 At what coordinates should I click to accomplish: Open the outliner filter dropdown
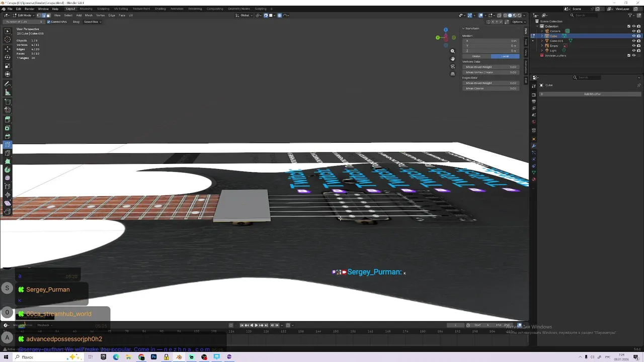click(632, 15)
